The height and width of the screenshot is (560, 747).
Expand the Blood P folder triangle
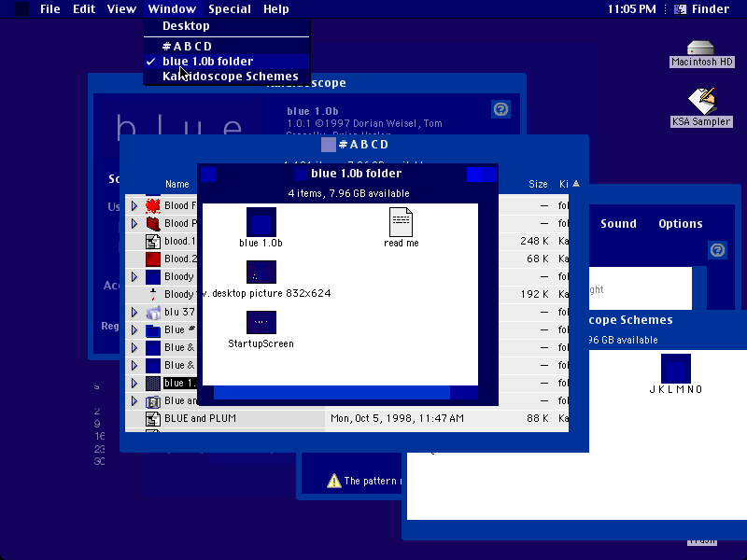[x=134, y=223]
